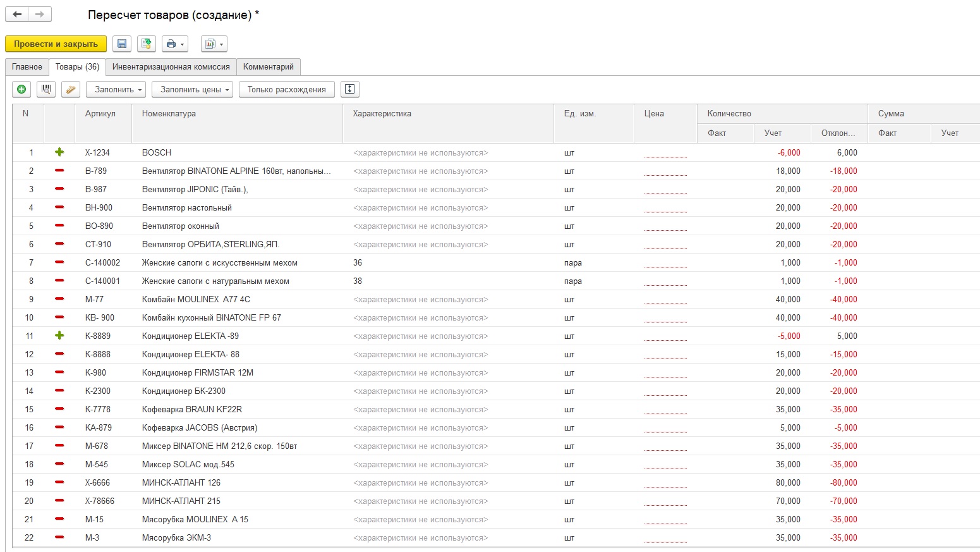Click the green plus icon for Кондиционер ELEKTA -89

point(59,336)
